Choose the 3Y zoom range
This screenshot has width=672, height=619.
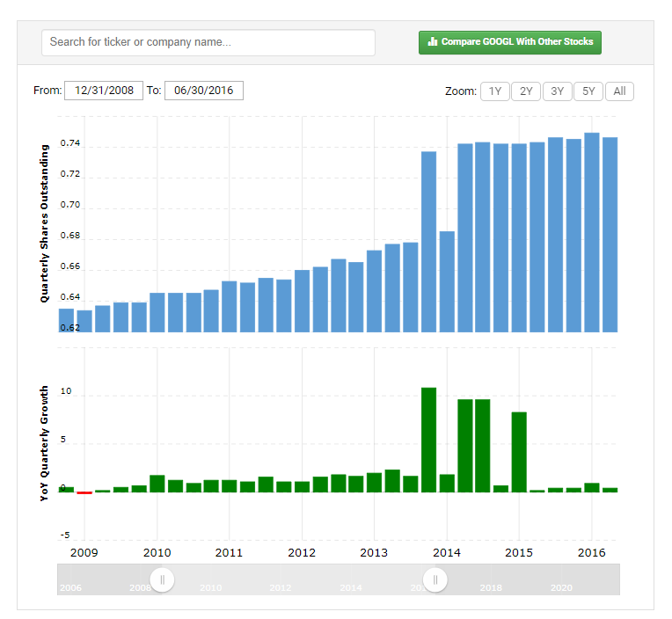point(557,91)
